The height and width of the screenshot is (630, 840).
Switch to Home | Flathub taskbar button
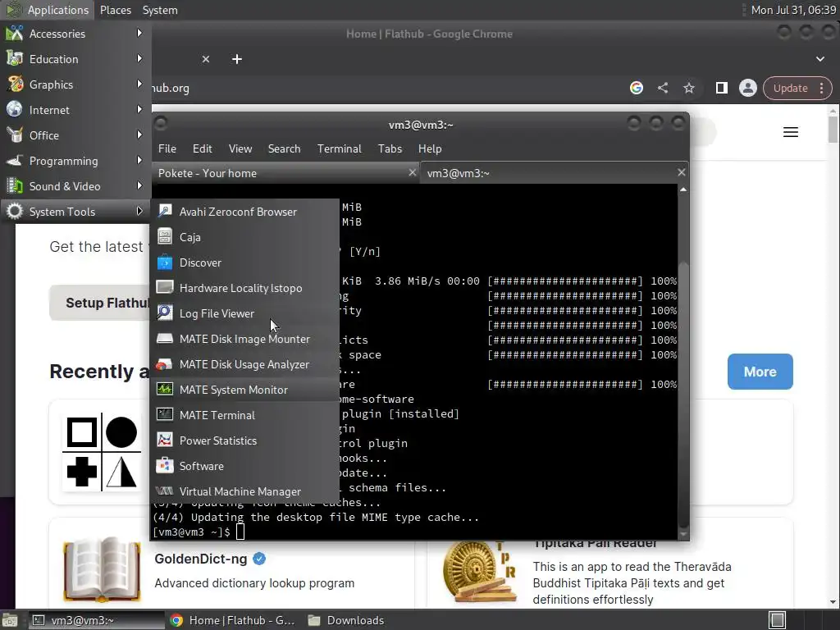coord(232,620)
